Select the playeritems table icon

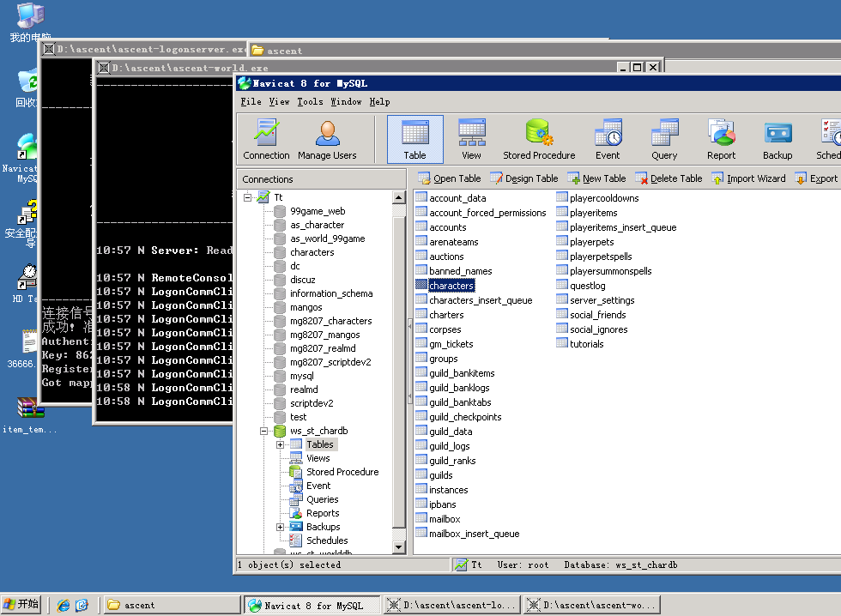coord(562,213)
